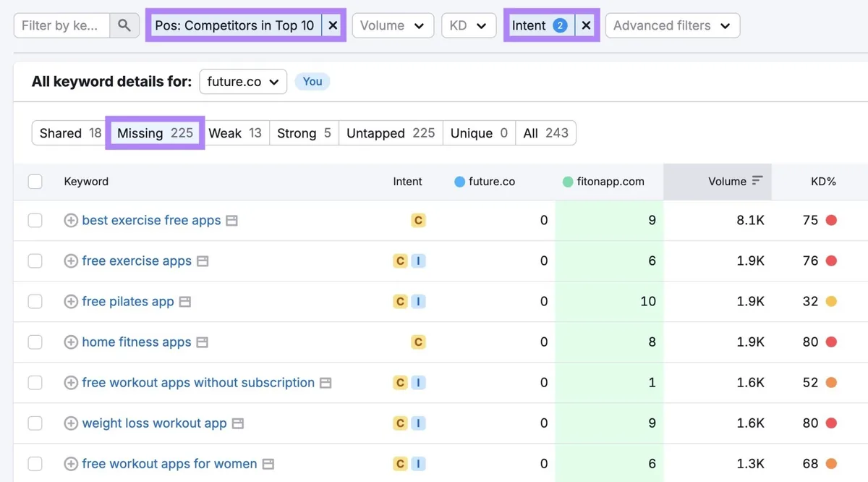Screen dimensions: 868x482
Task: Click plus icon for 'free pilates app'
Action: click(x=71, y=302)
